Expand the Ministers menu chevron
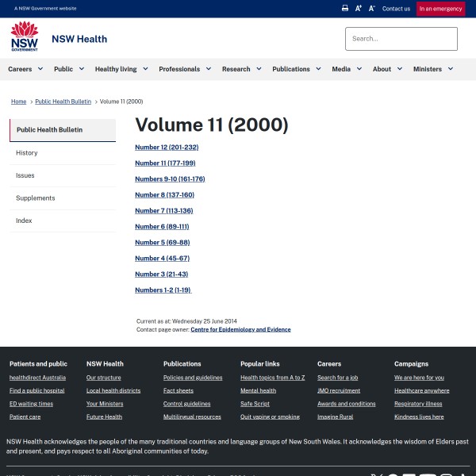The height and width of the screenshot is (476, 476). pyautogui.click(x=451, y=69)
